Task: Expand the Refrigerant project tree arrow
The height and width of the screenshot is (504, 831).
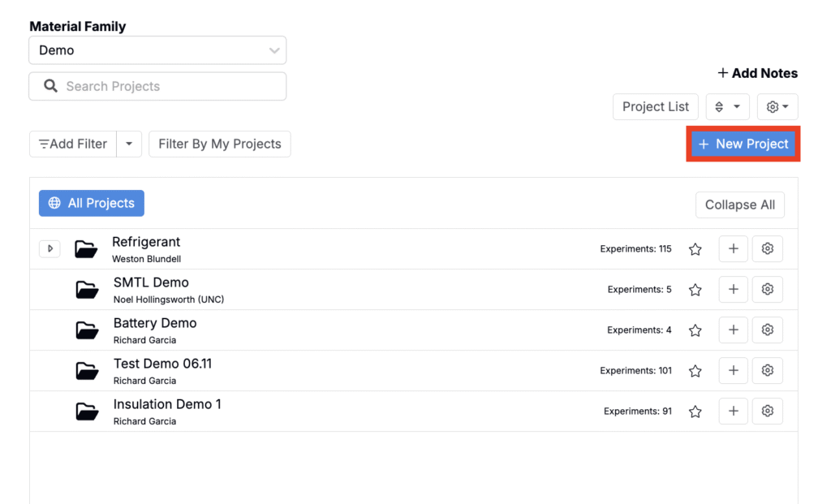Action: (50, 248)
